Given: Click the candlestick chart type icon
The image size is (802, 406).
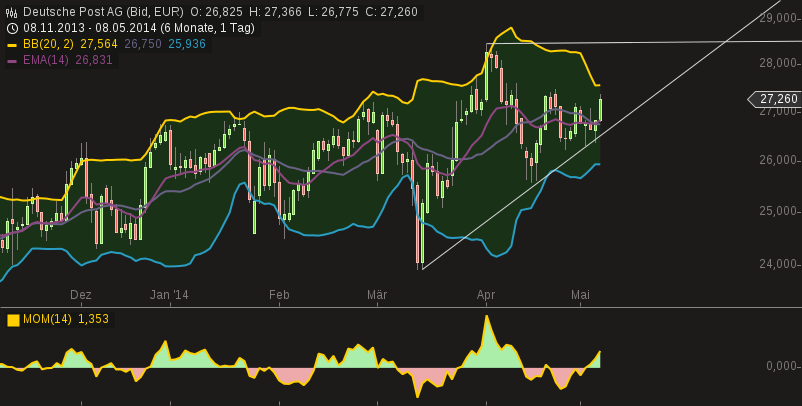Looking at the screenshot, I should pyautogui.click(x=12, y=12).
